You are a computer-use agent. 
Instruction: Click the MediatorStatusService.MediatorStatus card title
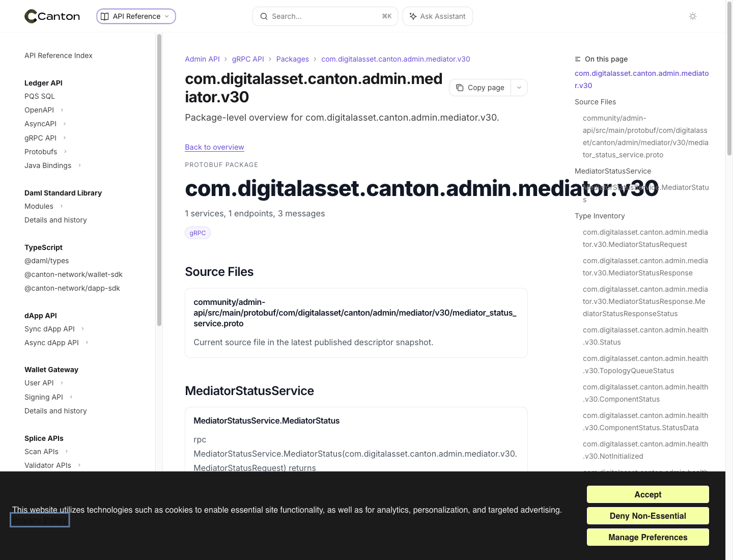click(266, 421)
